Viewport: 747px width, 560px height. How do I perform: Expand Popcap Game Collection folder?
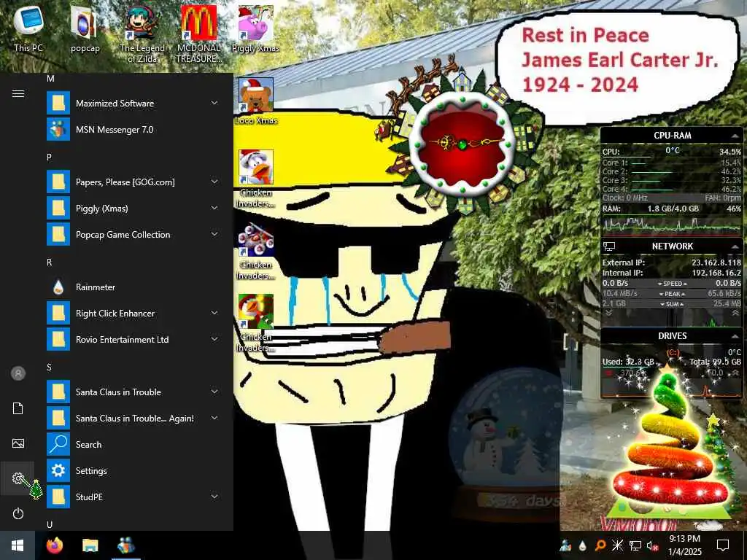pos(214,234)
